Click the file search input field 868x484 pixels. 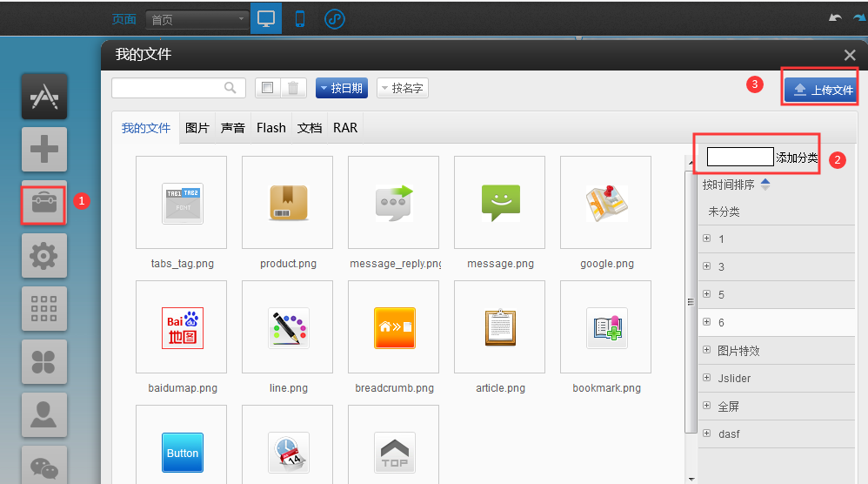click(169, 88)
